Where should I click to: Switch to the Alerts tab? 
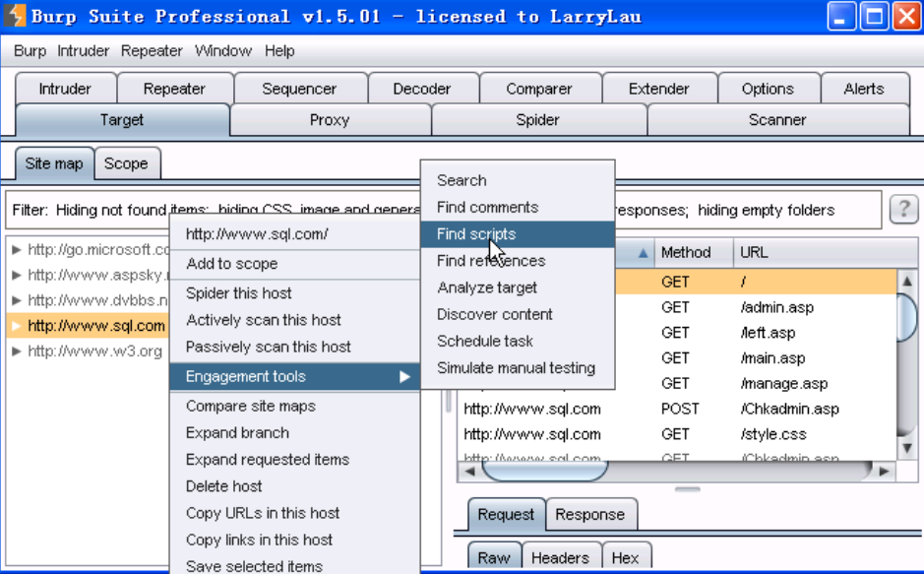(x=864, y=89)
